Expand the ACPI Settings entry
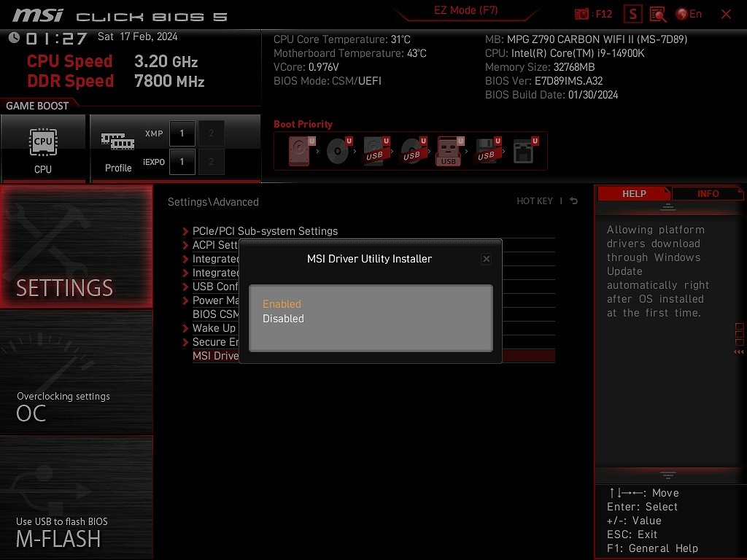The height and width of the screenshot is (560, 747). (210, 245)
